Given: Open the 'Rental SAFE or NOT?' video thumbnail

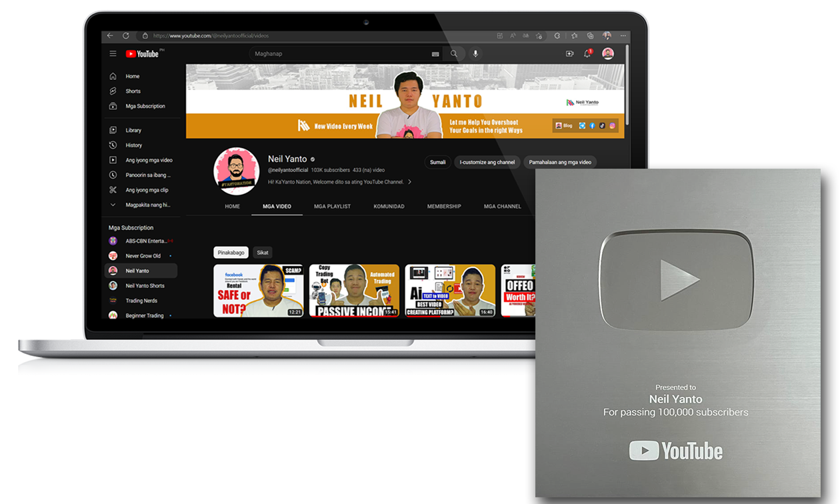Looking at the screenshot, I should pyautogui.click(x=259, y=290).
